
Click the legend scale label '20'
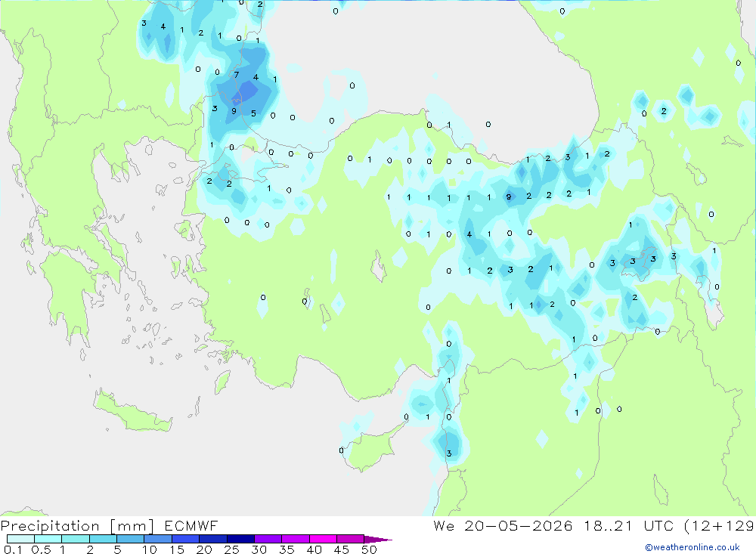204,549
